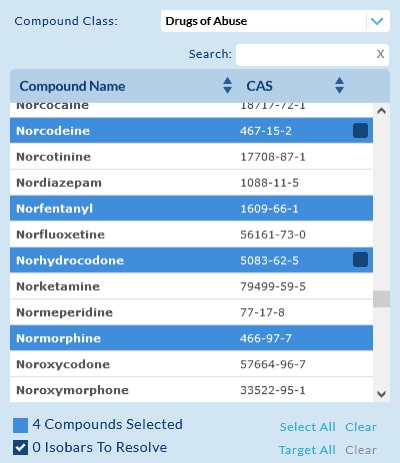The height and width of the screenshot is (463, 400).
Task: Select the Norfluoxetine compound row
Action: coord(191,234)
